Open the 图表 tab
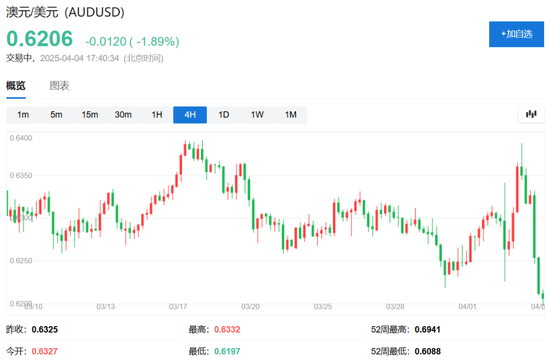The image size is (550, 361). tap(59, 86)
